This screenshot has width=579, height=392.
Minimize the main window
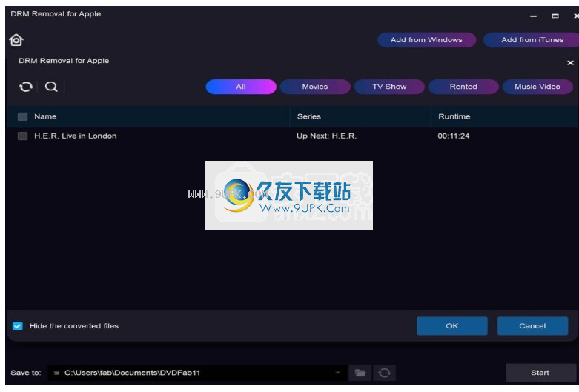pos(533,16)
